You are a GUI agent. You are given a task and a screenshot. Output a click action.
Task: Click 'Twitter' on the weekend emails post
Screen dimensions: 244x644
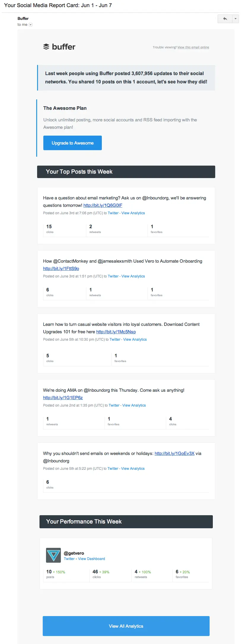113,468
